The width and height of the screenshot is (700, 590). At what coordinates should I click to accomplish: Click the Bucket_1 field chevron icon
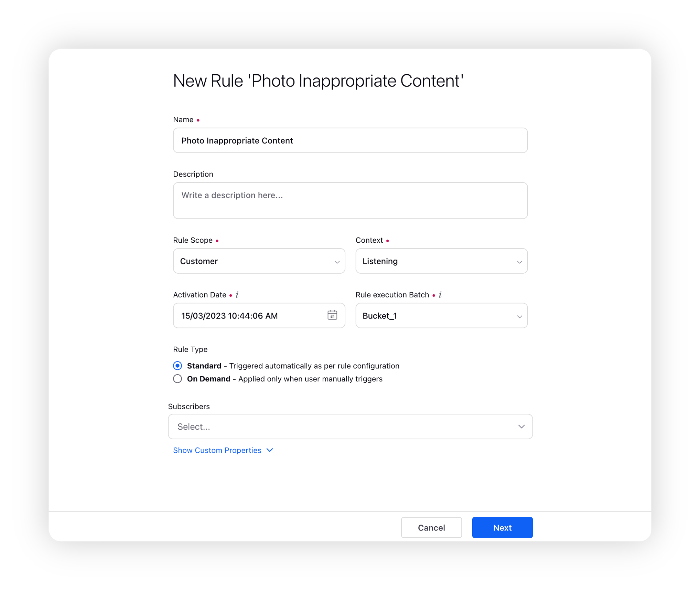tap(519, 316)
